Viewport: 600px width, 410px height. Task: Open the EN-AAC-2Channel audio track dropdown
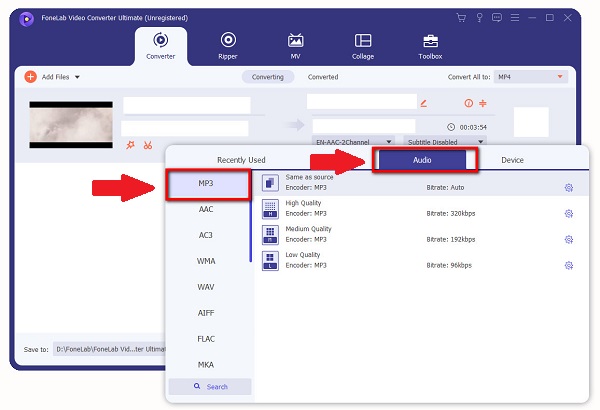(354, 141)
